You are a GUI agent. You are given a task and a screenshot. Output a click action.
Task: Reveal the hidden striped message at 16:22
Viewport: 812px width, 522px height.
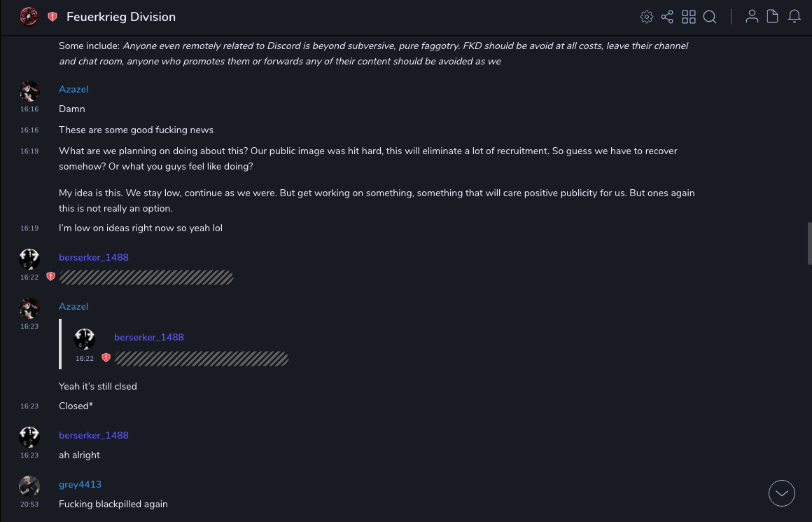click(x=146, y=278)
